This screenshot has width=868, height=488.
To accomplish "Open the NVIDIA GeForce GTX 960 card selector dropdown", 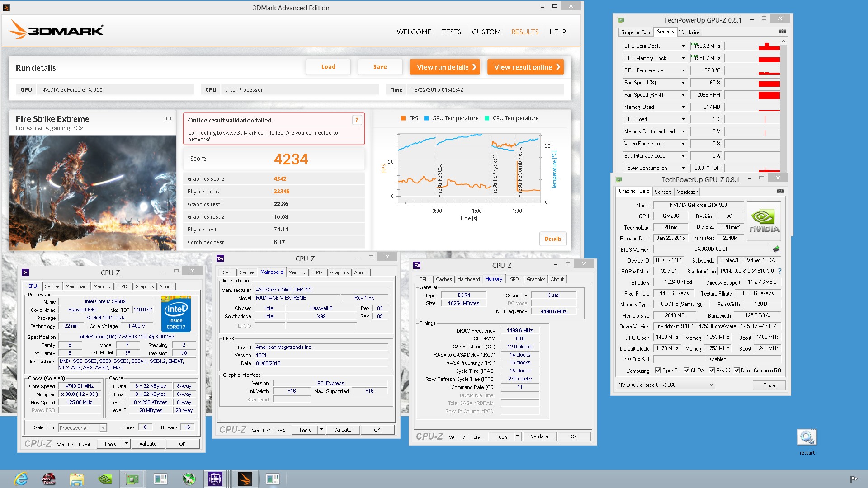I will pos(665,385).
